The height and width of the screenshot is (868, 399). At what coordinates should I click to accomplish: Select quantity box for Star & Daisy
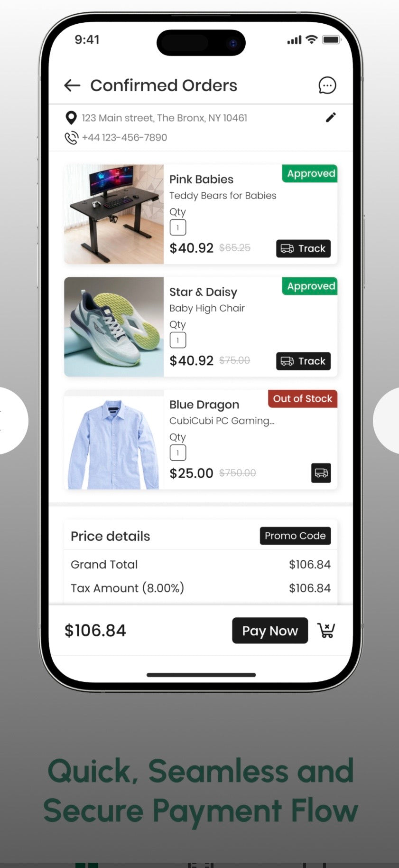pos(178,340)
